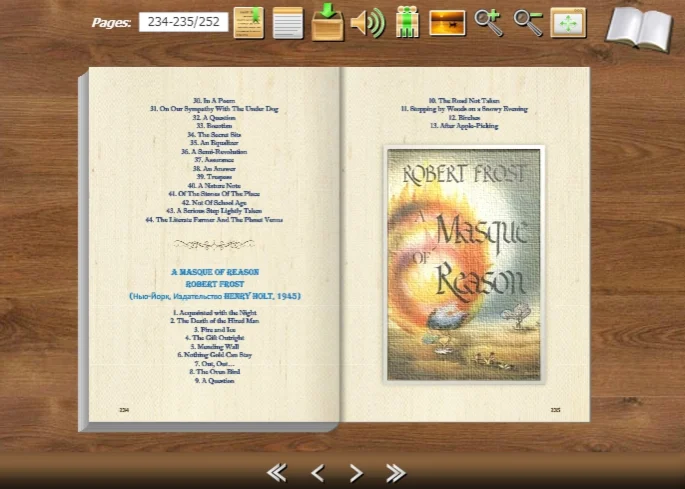
Task: Select '41. Of The Stones Of The Place'
Action: [x=214, y=194]
